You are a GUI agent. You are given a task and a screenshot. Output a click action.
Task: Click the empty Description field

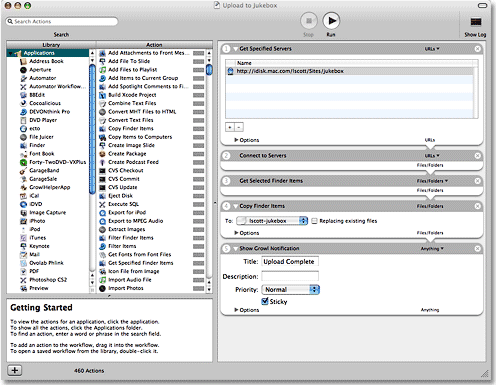[290, 276]
